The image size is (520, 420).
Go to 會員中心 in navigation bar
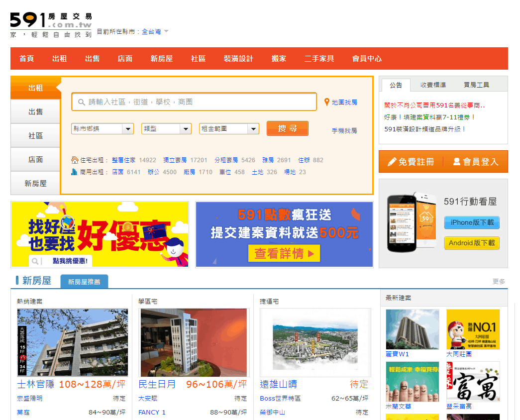[x=367, y=59]
